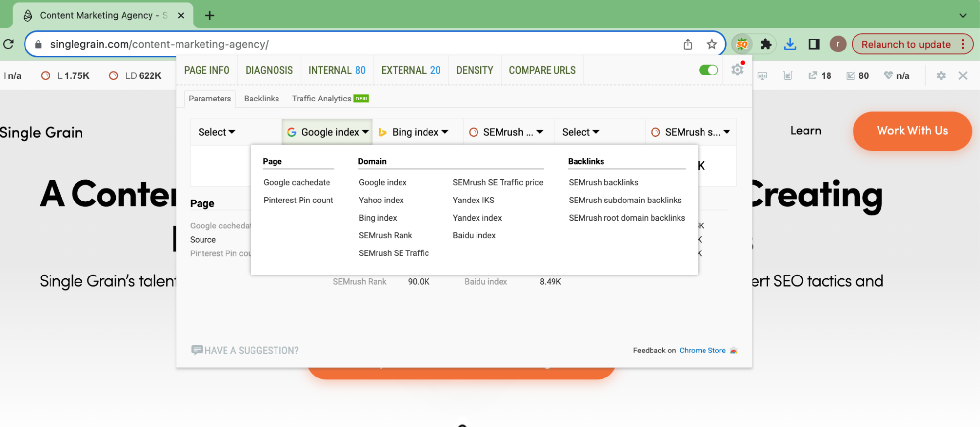Click the Learn navigation link
This screenshot has height=427, width=980.
pos(805,131)
